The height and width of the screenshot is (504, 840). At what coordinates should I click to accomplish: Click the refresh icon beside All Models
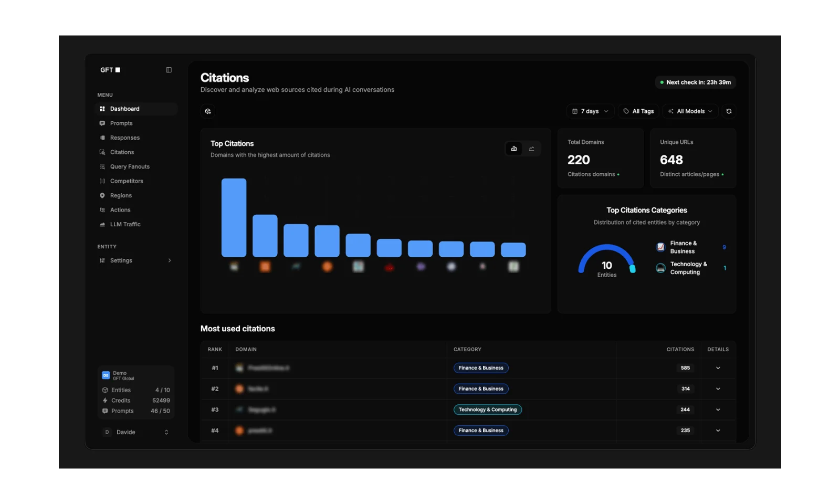click(x=729, y=111)
